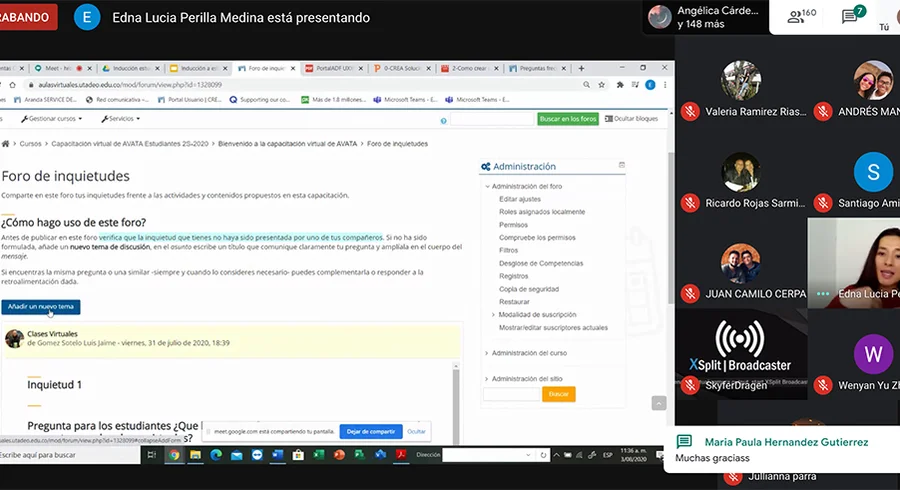The image size is (900, 490).
Task: Click Ocultar in the sharing bar
Action: click(417, 431)
